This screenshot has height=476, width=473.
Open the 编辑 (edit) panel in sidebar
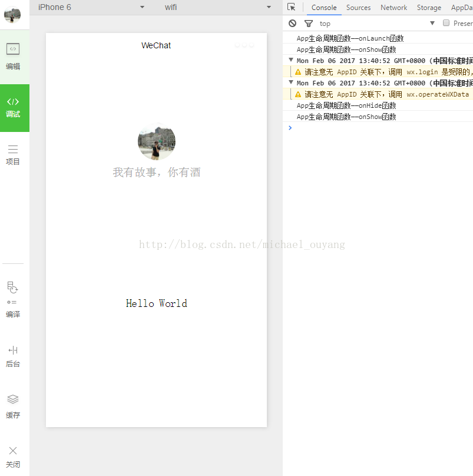(13, 57)
